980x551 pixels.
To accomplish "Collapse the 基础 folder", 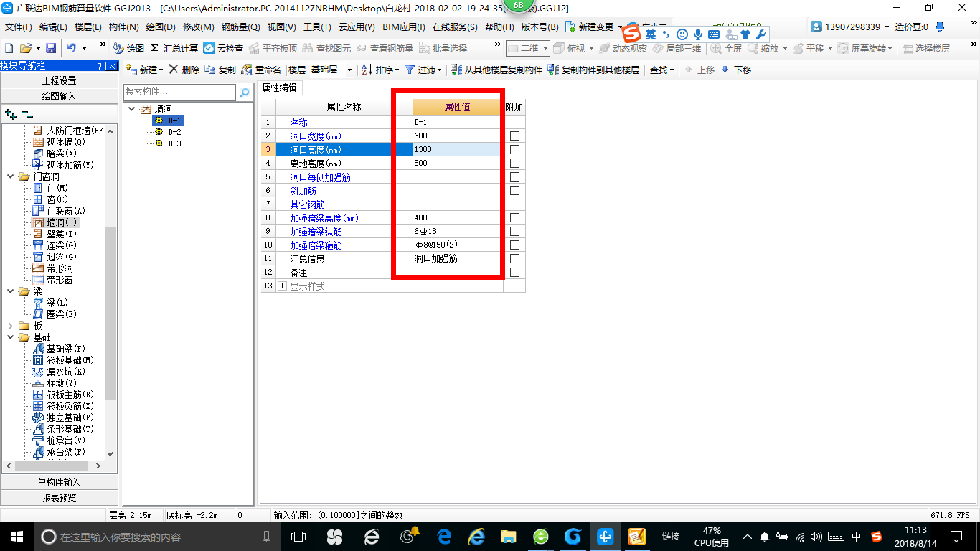I will click(x=11, y=337).
